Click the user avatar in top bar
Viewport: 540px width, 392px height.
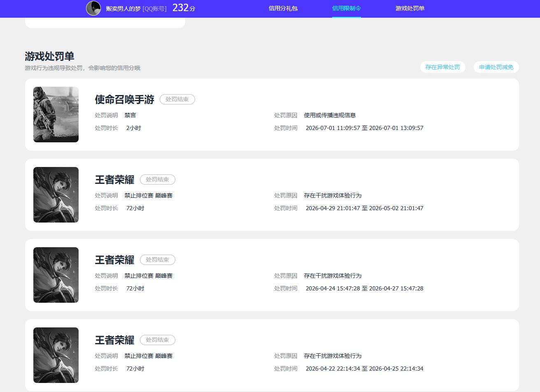93,8
